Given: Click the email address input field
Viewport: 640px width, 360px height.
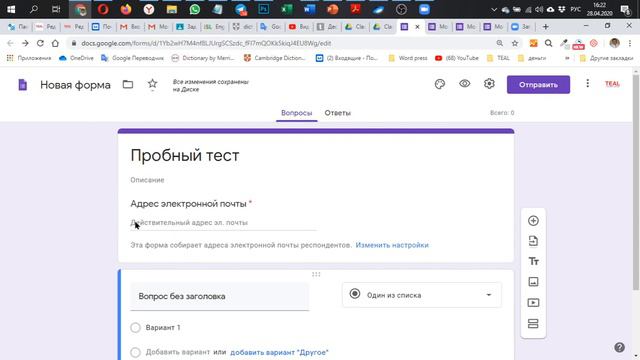Looking at the screenshot, I should (223, 223).
